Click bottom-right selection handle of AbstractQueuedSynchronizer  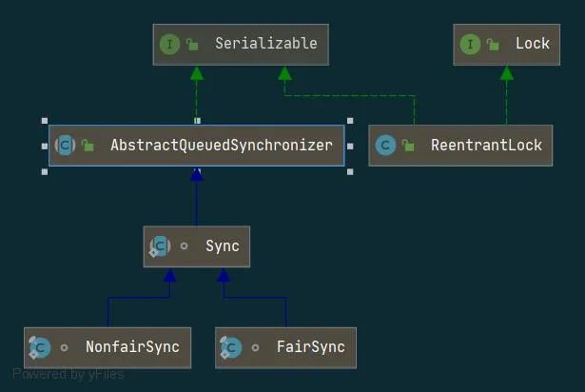350,171
